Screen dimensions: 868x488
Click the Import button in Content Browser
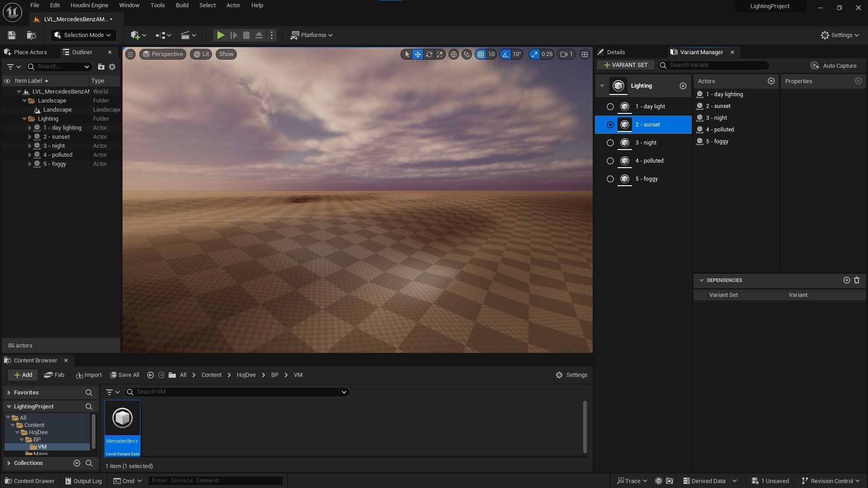pyautogui.click(x=89, y=375)
